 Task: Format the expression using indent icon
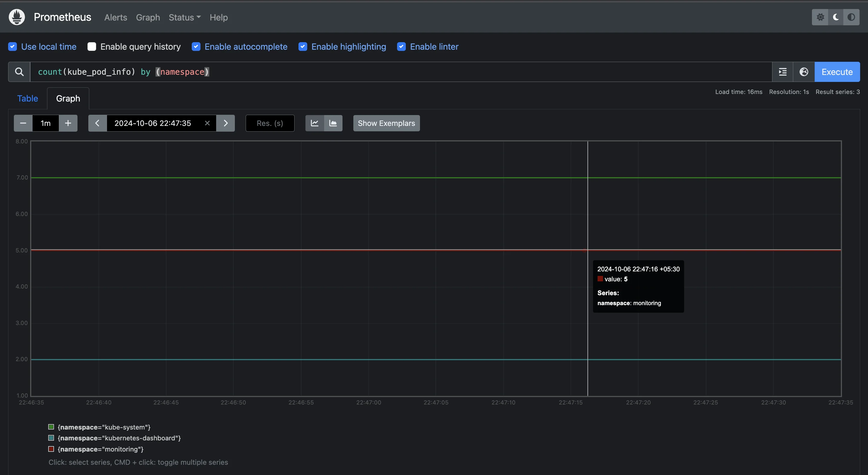782,72
